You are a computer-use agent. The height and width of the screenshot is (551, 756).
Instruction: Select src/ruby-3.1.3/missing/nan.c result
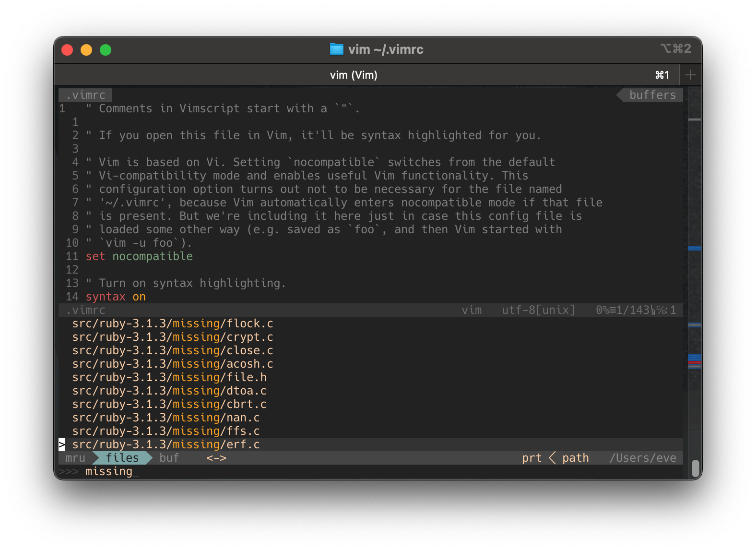pos(166,418)
